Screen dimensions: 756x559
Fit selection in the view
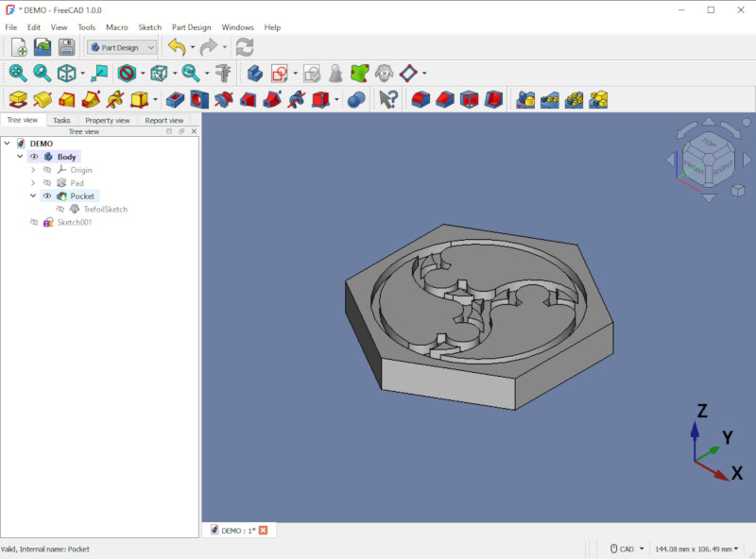click(x=42, y=74)
